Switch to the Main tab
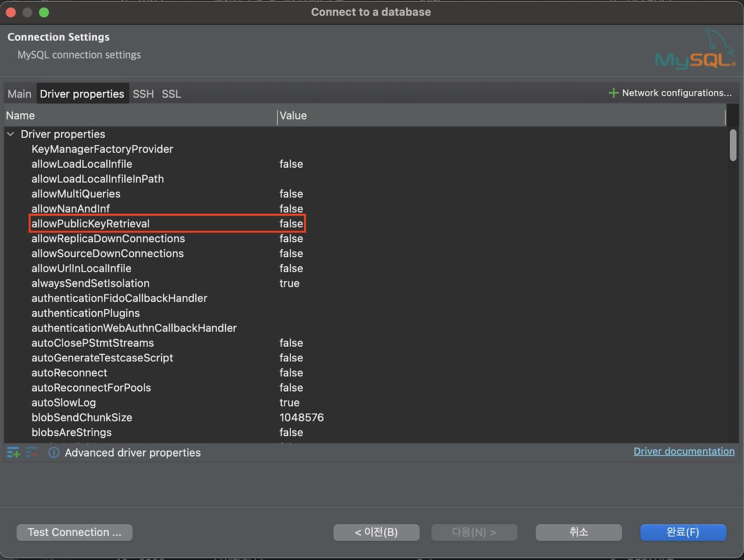This screenshot has height=560, width=744. point(19,94)
